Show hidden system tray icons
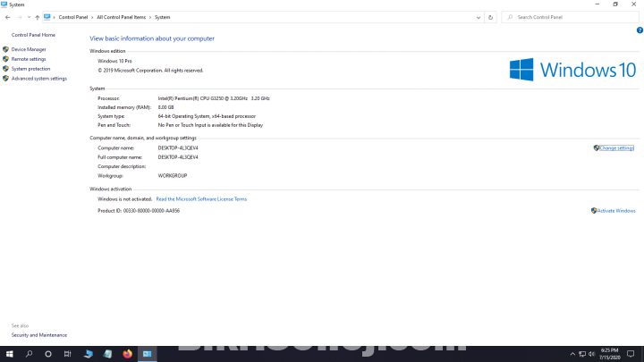The height and width of the screenshot is (362, 644). 572,354
